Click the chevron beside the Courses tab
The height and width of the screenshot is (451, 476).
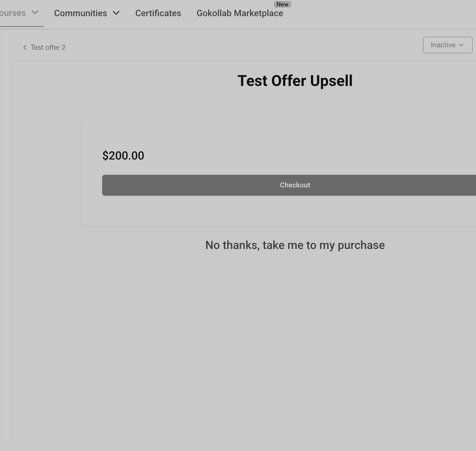tap(35, 13)
